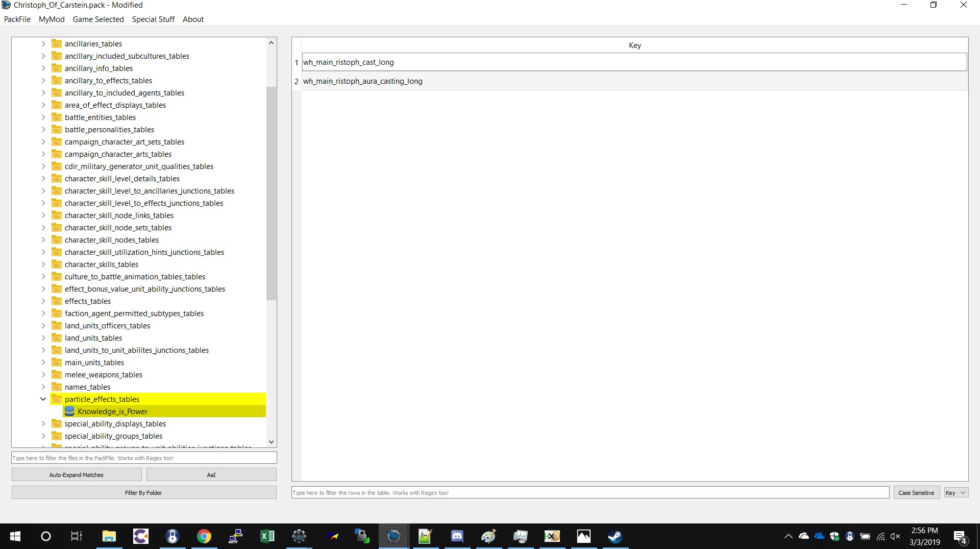Open File Explorer from taskbar

pos(109,536)
